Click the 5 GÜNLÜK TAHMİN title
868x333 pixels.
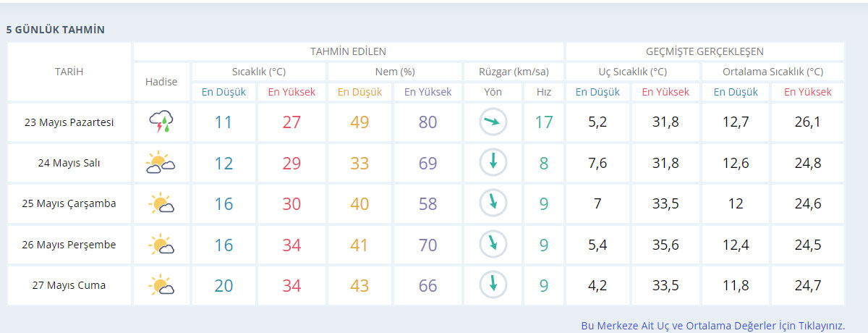[x=56, y=30]
